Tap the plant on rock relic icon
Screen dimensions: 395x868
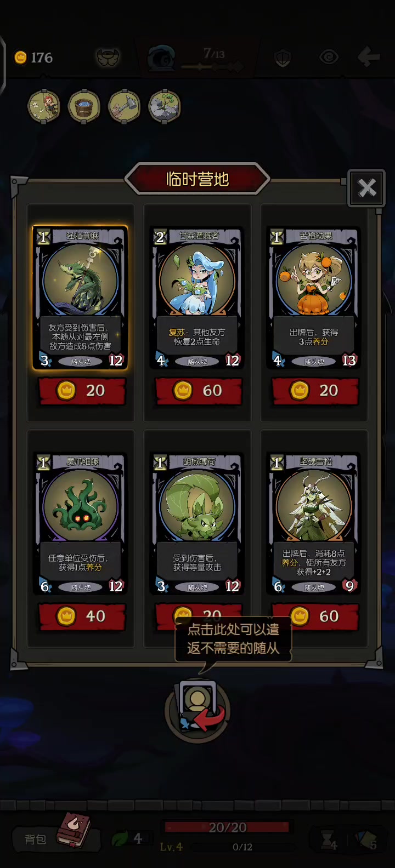(165, 106)
